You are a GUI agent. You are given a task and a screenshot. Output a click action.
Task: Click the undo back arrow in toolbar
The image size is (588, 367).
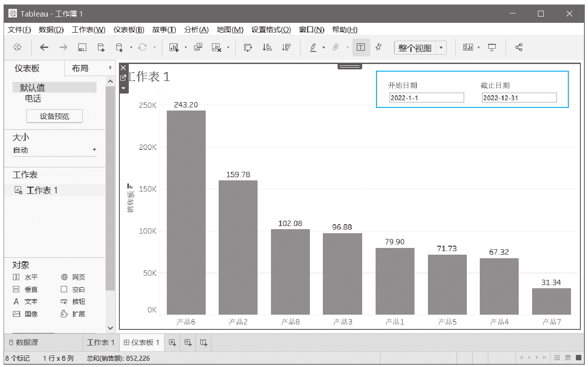(44, 47)
